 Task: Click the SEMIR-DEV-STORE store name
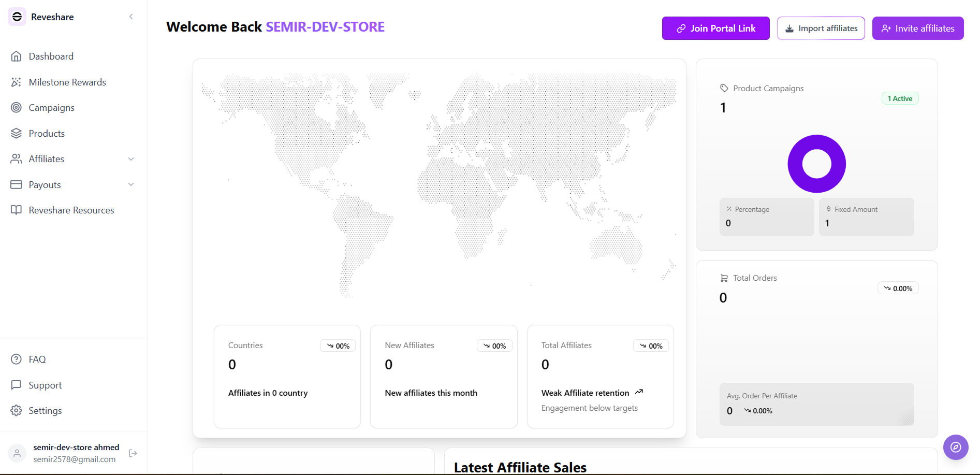point(325,27)
